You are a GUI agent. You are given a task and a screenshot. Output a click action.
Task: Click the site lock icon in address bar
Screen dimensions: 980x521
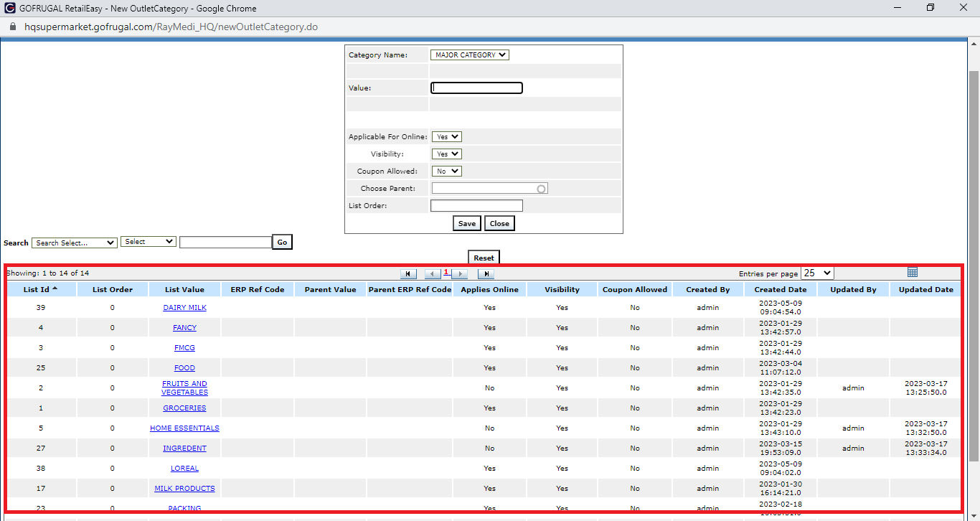coord(12,27)
